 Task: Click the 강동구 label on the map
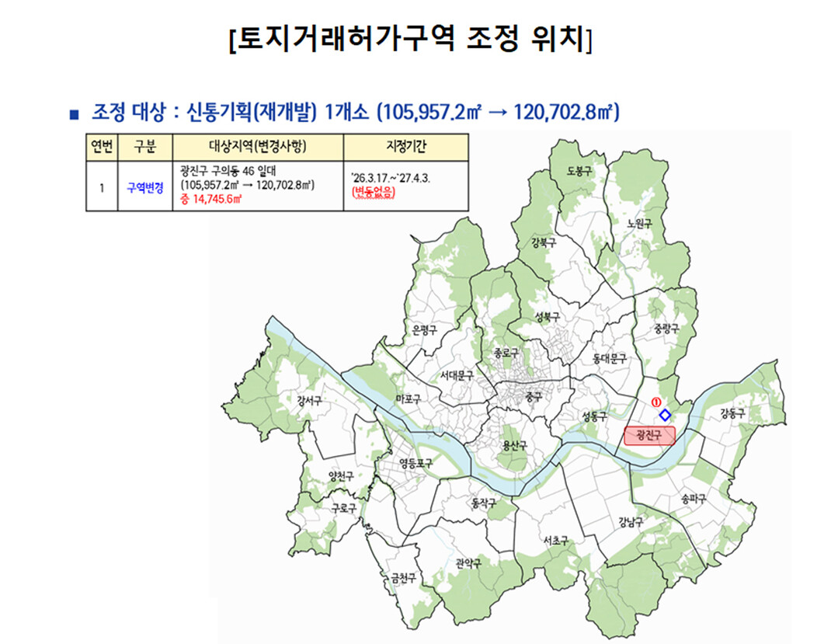[x=732, y=413]
